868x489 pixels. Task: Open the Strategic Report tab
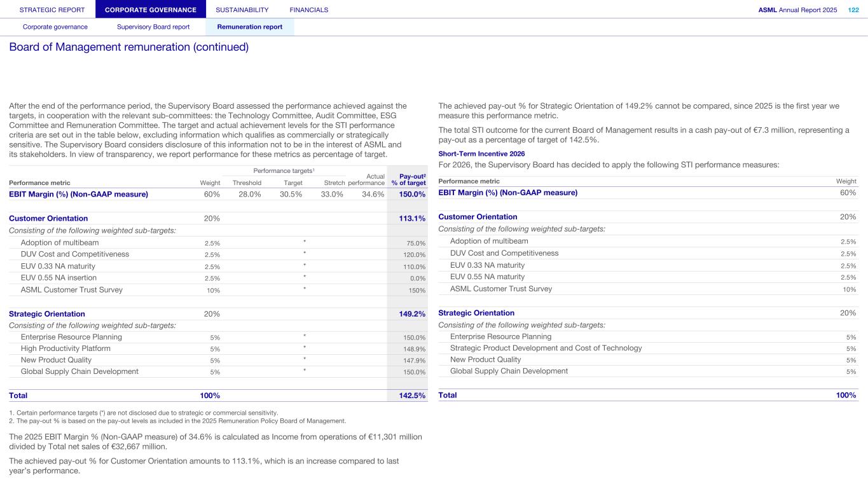48,10
